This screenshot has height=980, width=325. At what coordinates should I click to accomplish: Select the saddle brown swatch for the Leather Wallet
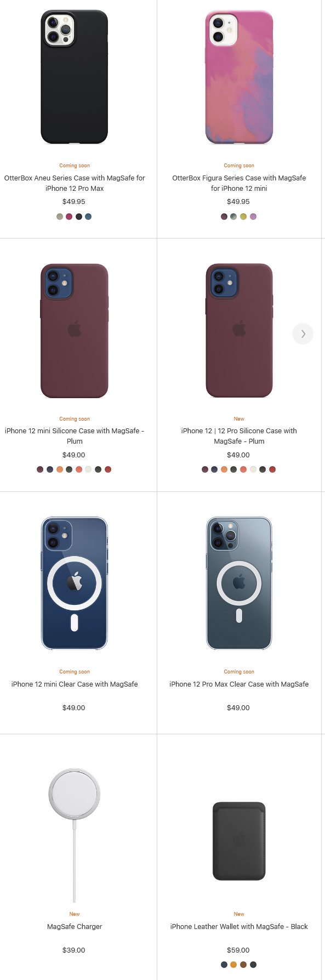[243, 965]
